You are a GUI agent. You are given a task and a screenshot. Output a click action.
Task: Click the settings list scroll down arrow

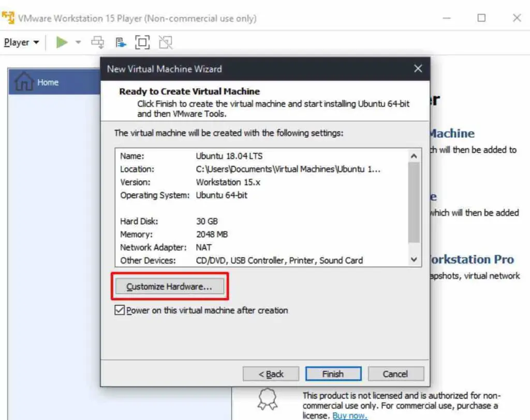(x=414, y=259)
